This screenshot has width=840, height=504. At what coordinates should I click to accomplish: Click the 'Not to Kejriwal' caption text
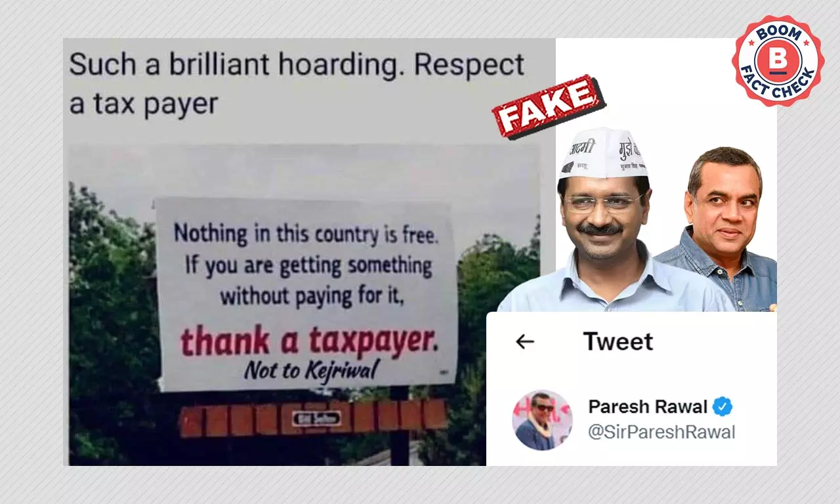pos(311,371)
